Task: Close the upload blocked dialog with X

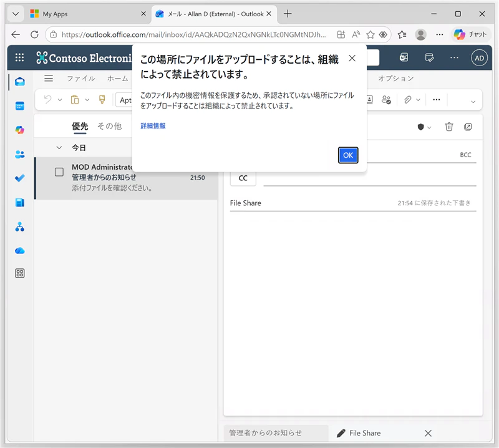Action: point(352,58)
